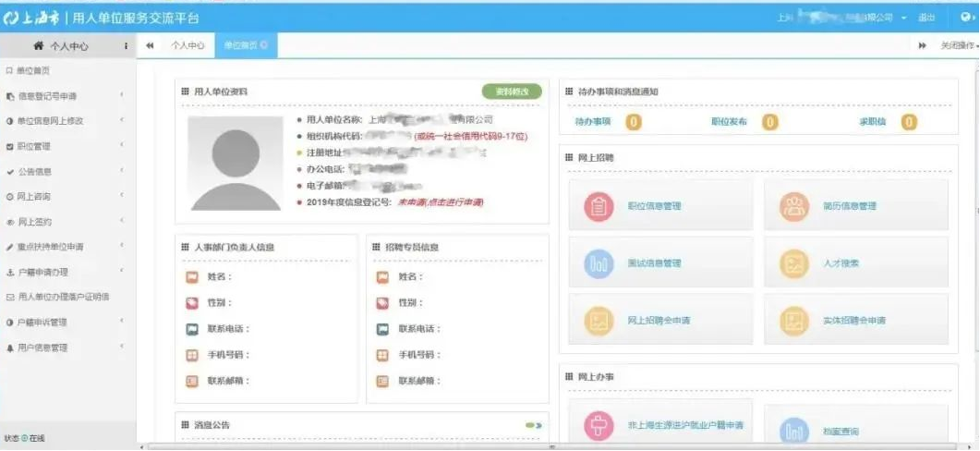Click the pencil icon beside 重点扶持单位申请
The width and height of the screenshot is (980, 451).
[x=9, y=247]
